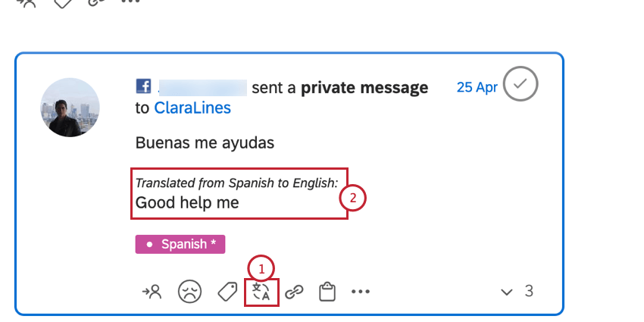Expand the thread with the chevron arrow
Screen dimensions: 644x322
pos(507,292)
